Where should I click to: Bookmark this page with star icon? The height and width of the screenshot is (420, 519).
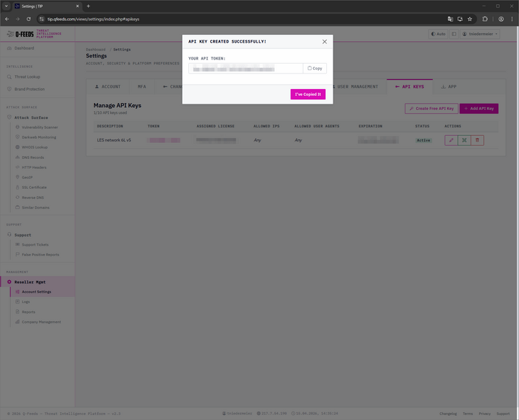click(x=470, y=19)
